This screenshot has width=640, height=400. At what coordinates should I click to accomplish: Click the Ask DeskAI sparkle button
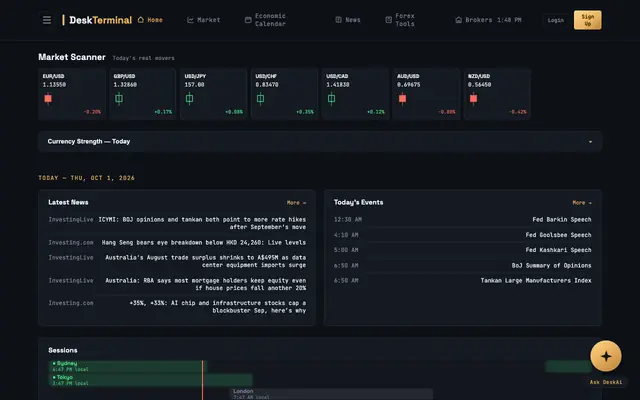606,356
